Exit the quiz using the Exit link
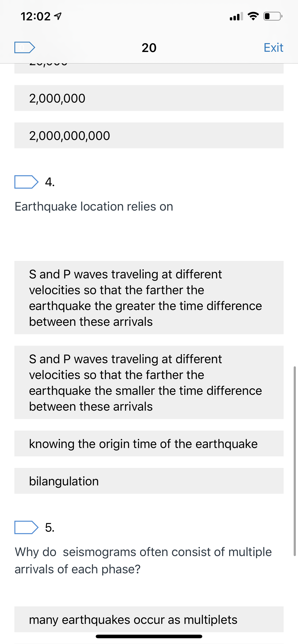298x644 pixels. click(x=273, y=47)
